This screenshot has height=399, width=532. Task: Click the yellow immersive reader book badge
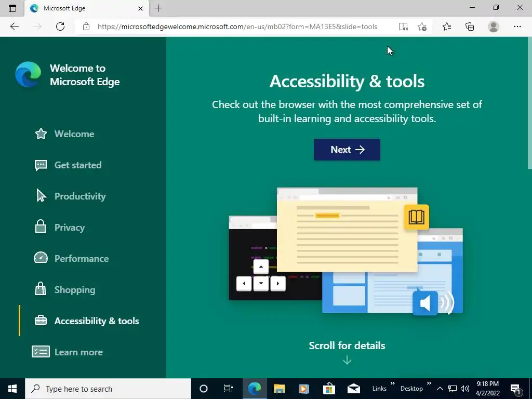[x=416, y=217]
